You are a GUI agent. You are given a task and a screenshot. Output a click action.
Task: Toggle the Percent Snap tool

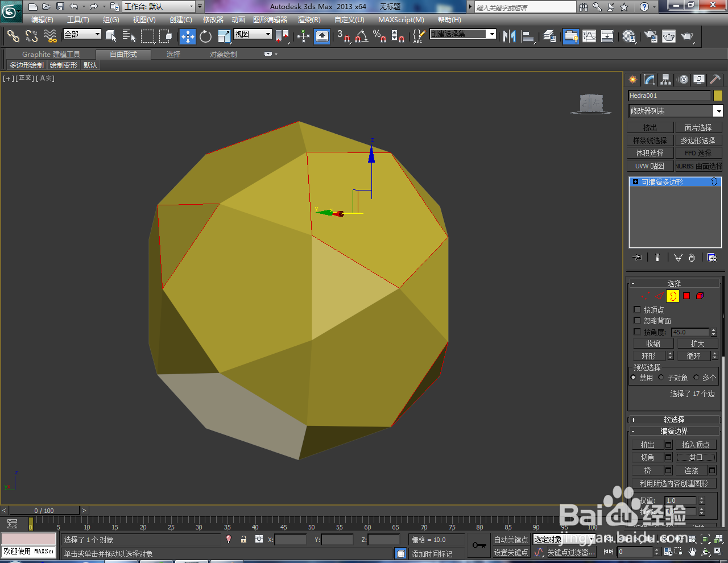(380, 36)
